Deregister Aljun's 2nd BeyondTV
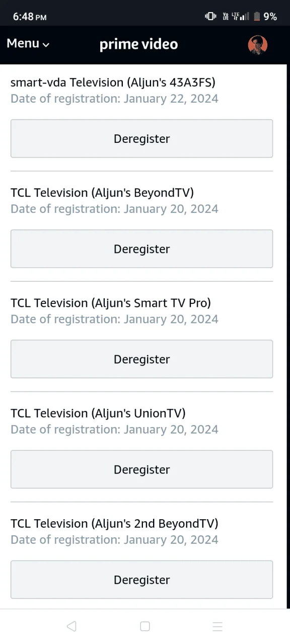The width and height of the screenshot is (290, 644). (141, 579)
